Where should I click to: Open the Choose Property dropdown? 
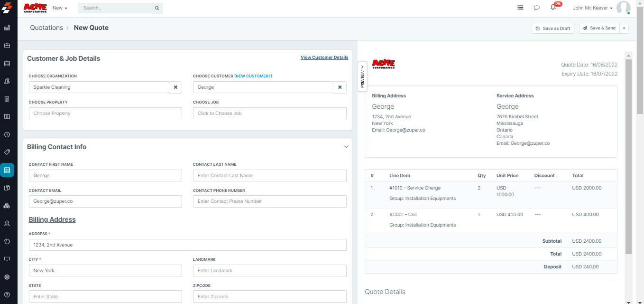tap(105, 114)
